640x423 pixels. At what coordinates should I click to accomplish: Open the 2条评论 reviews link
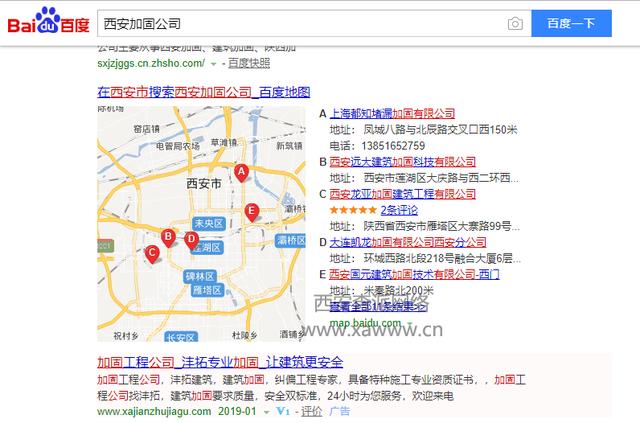pos(399,210)
